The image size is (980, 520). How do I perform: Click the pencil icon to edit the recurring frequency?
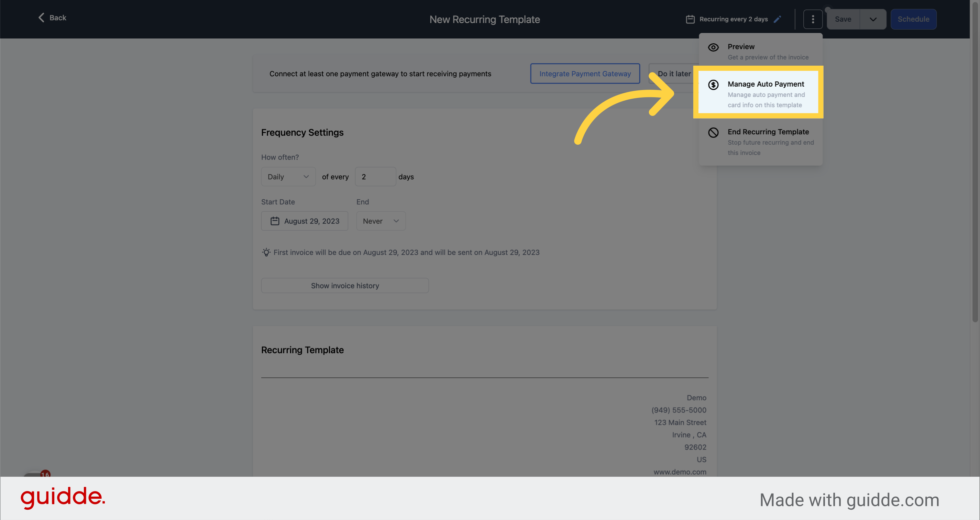pos(777,19)
